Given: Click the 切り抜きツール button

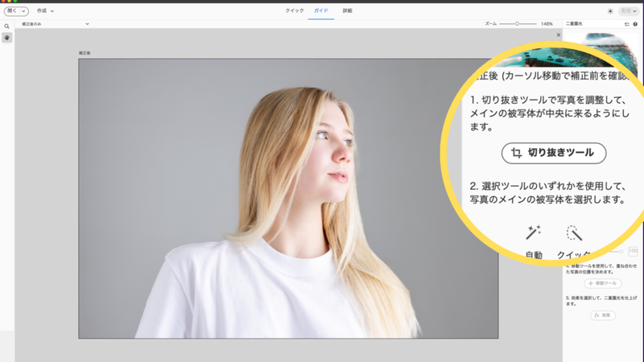Looking at the screenshot, I should pos(554,153).
